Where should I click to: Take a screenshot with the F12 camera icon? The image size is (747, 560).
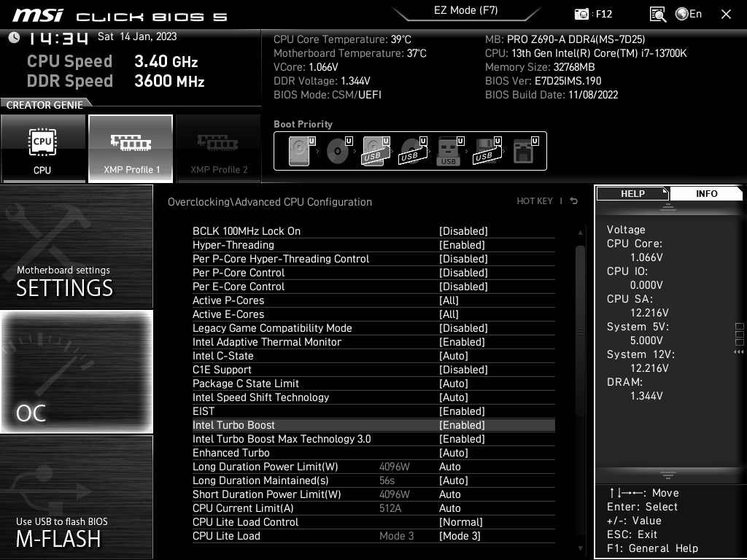[581, 15]
